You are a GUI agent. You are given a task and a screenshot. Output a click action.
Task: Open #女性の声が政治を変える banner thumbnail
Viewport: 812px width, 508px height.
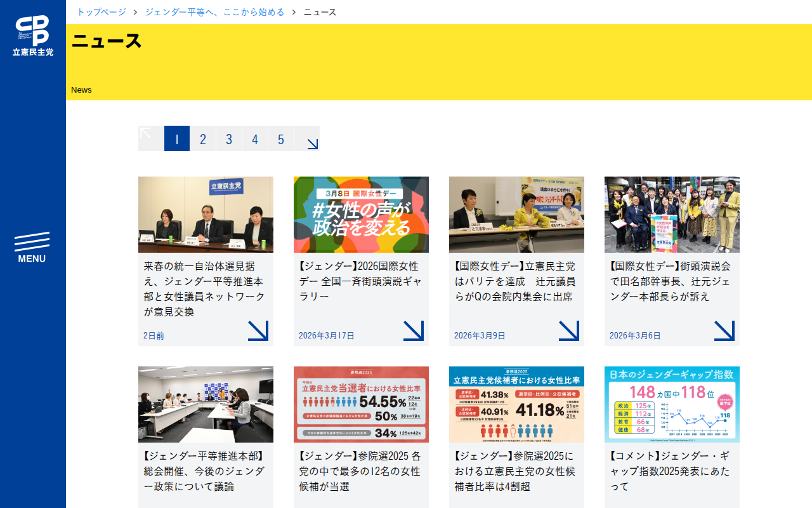click(361, 215)
